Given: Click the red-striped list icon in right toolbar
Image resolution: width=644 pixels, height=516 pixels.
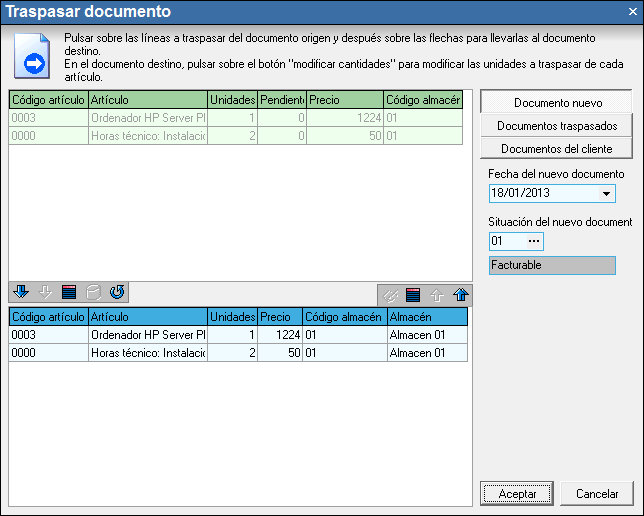Looking at the screenshot, I should tap(413, 295).
